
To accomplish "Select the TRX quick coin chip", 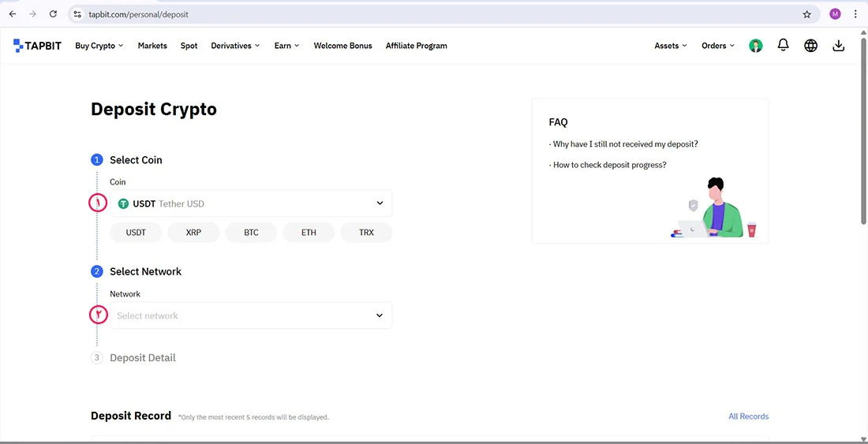I will (x=366, y=233).
